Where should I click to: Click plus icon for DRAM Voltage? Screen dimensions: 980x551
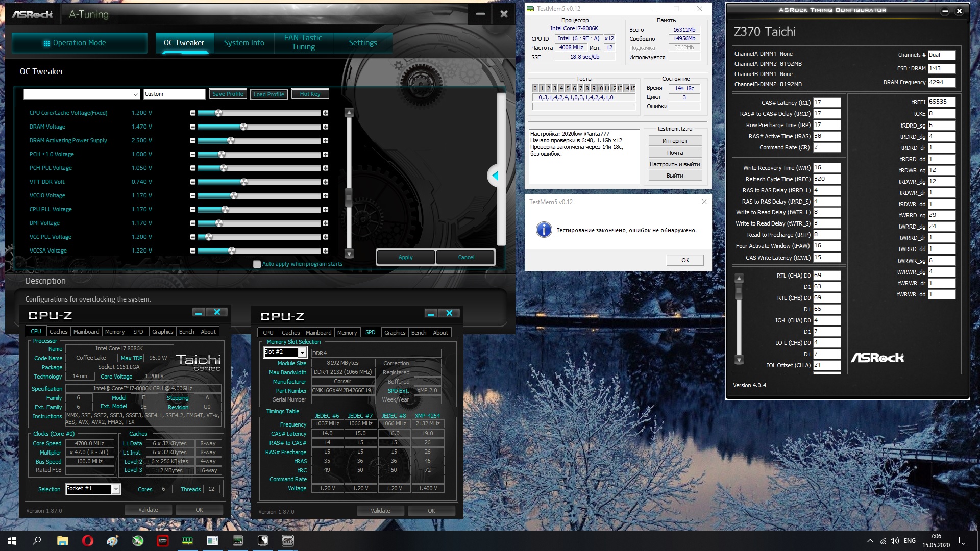click(326, 127)
